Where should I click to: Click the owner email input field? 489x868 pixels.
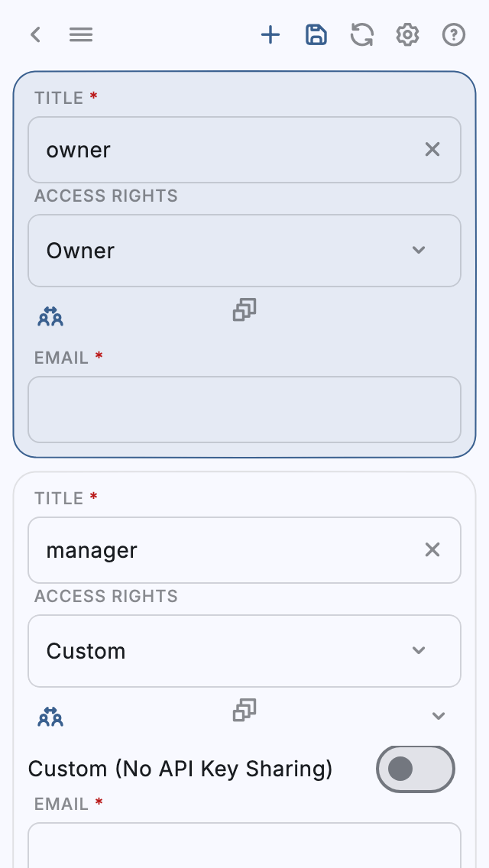(244, 410)
